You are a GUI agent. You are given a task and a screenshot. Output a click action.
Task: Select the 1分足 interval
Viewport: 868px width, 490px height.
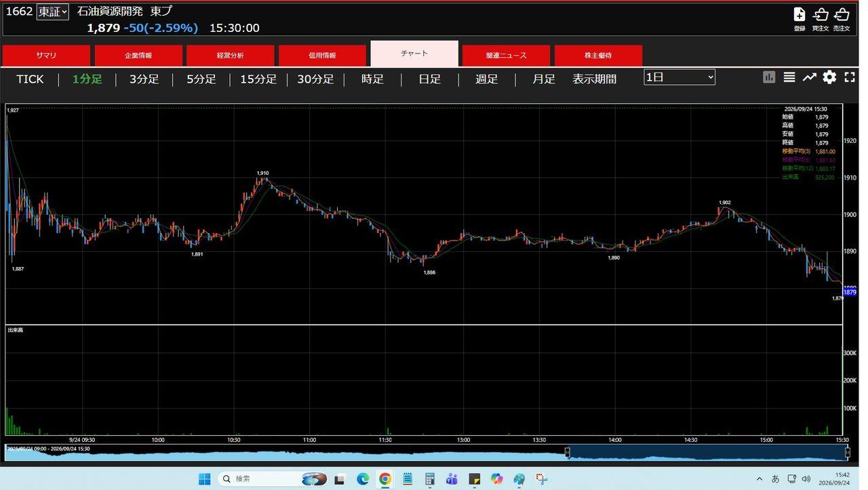(87, 79)
